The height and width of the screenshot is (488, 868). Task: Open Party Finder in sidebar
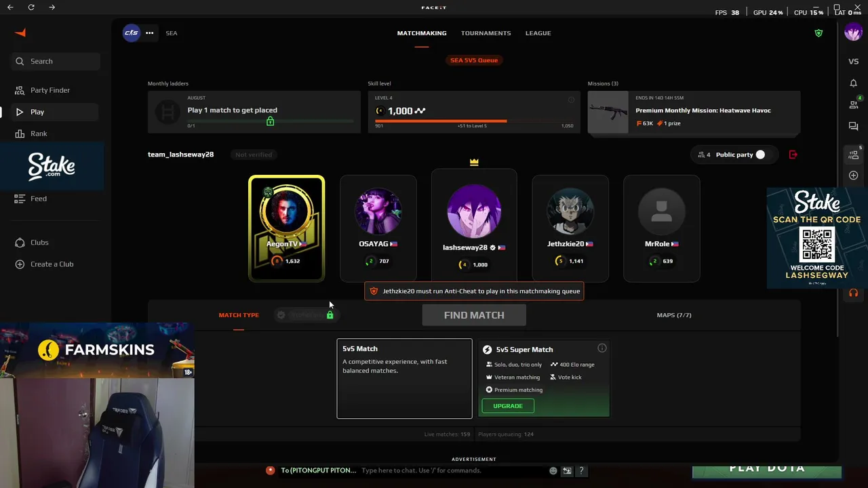[x=50, y=90]
